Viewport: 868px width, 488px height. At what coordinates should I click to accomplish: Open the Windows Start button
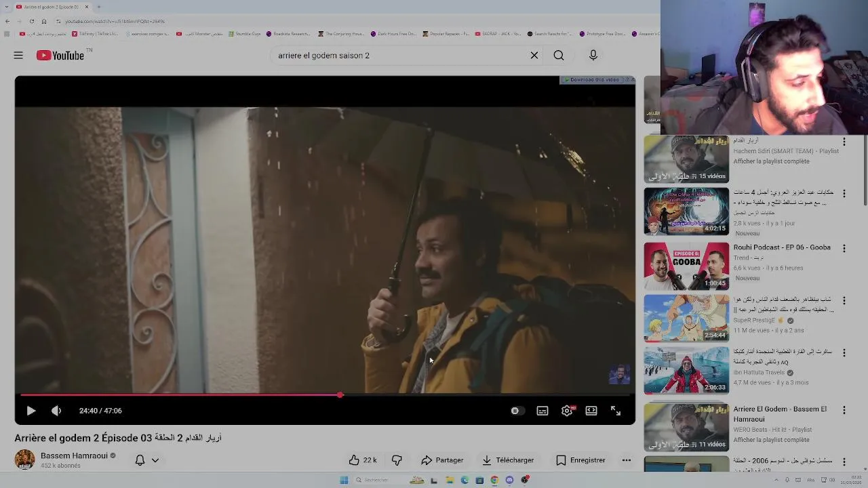pyautogui.click(x=344, y=480)
